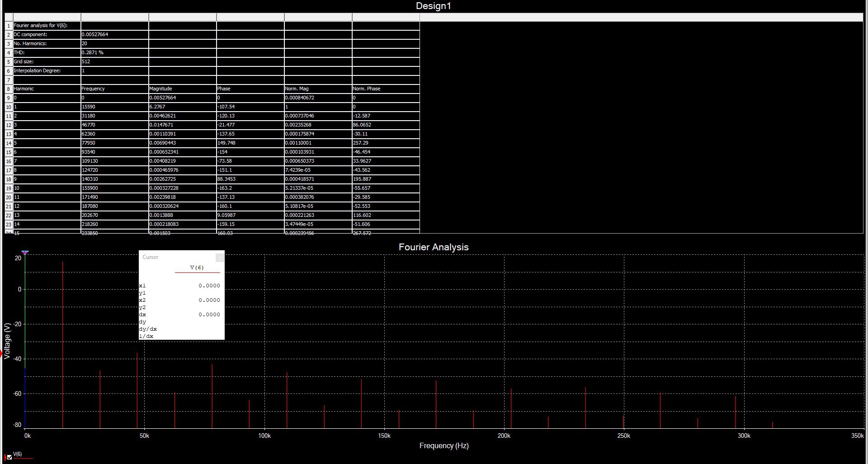Select the dx value in the Cursor window
This screenshot has width=868, height=464.
pos(209,314)
